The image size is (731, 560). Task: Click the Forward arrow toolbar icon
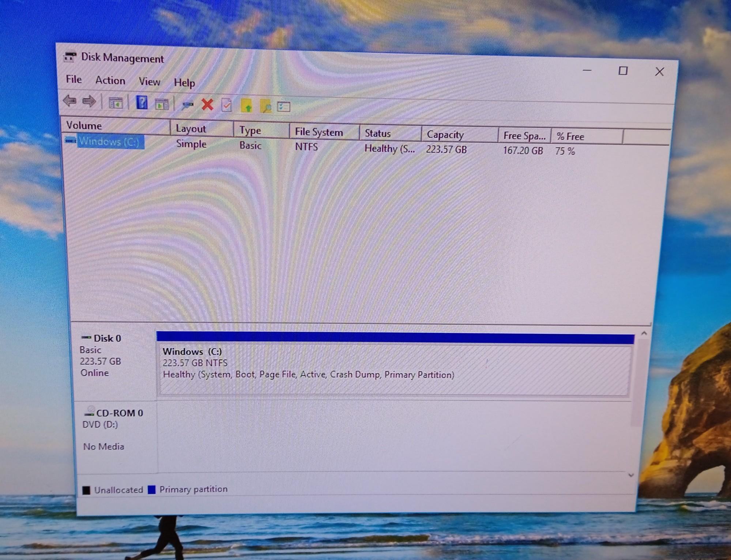point(89,101)
